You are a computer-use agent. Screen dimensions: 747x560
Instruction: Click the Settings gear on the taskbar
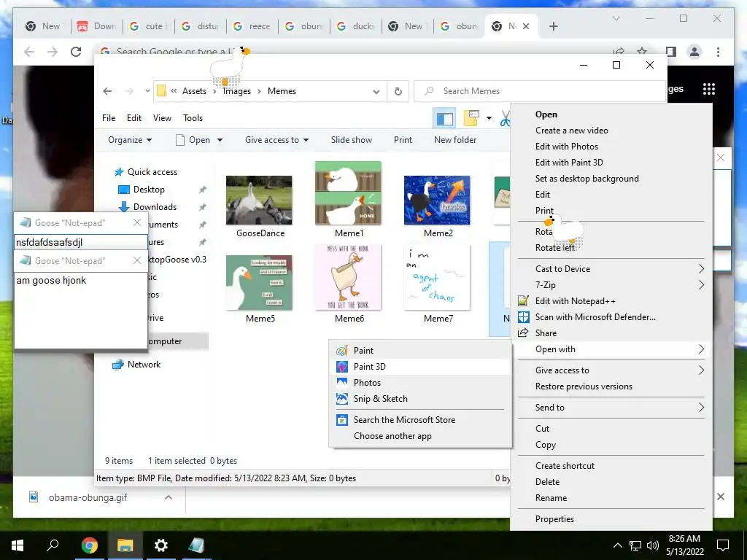click(x=161, y=545)
